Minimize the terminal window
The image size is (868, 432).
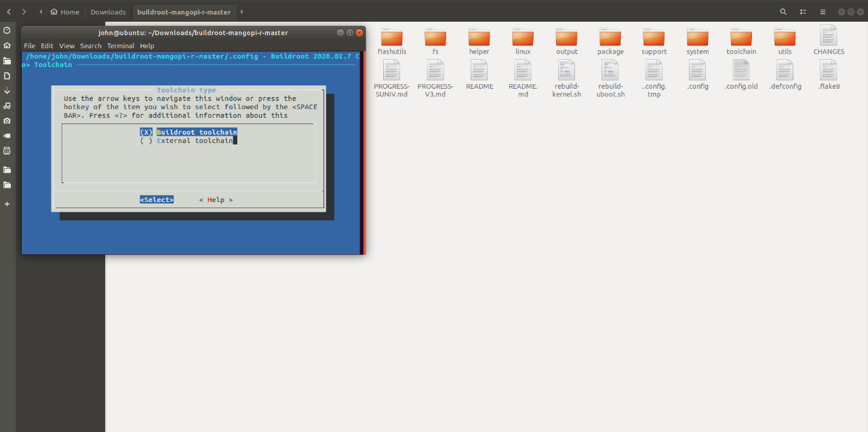pyautogui.click(x=340, y=33)
